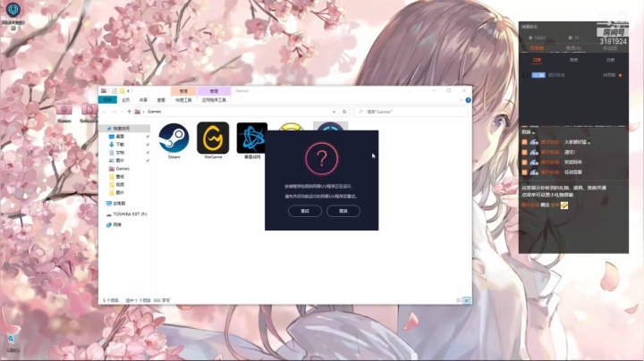Open the Steam shortcut in Games folder

(x=174, y=141)
